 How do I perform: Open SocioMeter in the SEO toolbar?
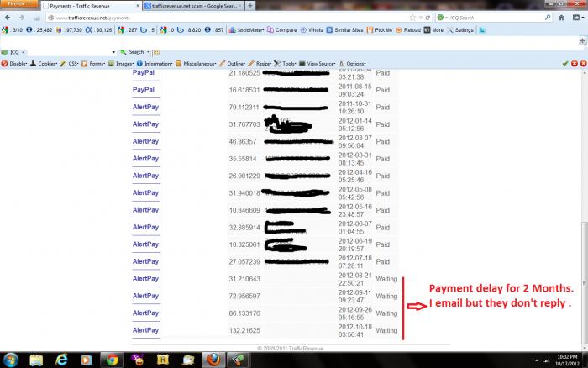pyautogui.click(x=246, y=30)
